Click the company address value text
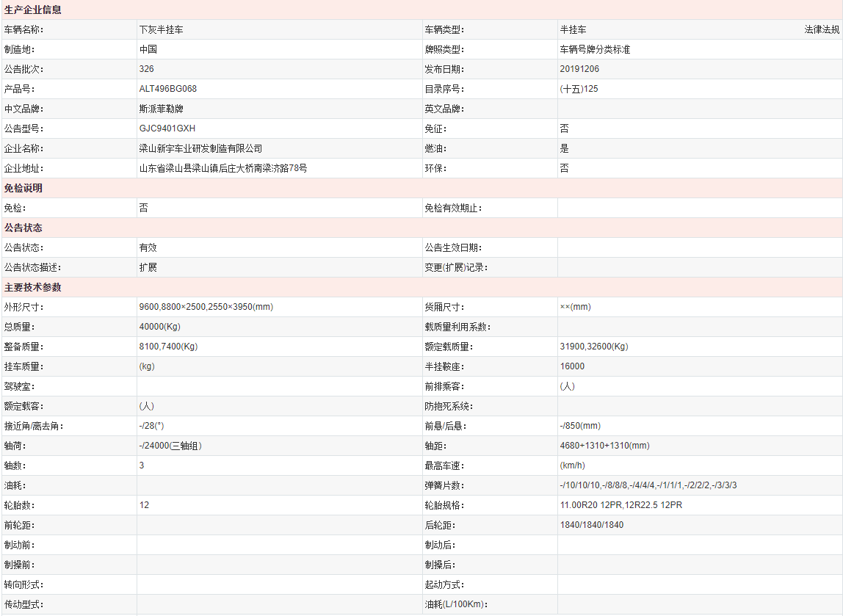The height and width of the screenshot is (616, 843). (x=222, y=169)
